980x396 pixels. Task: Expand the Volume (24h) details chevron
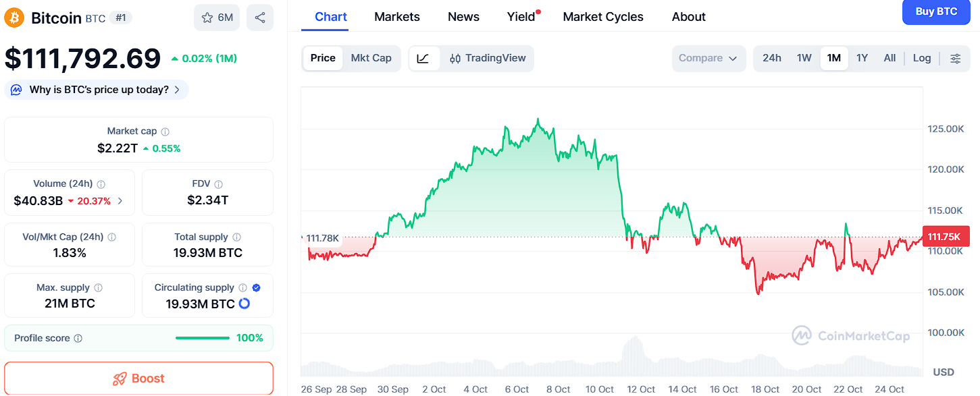120,201
